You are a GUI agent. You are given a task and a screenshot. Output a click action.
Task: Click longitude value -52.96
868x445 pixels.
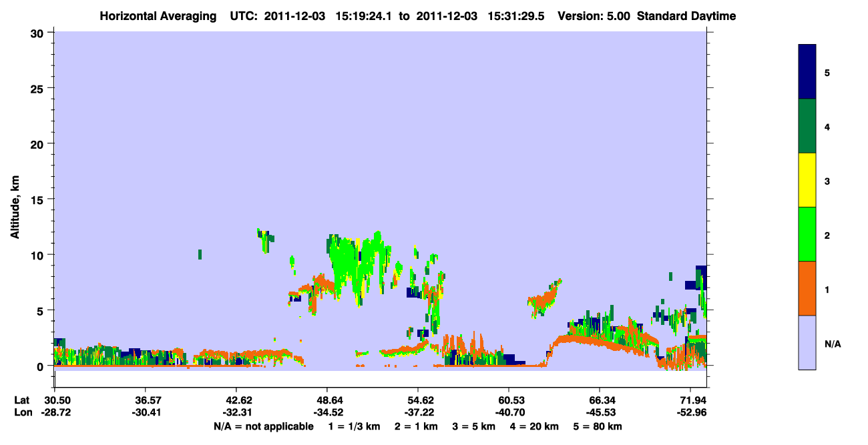tap(691, 412)
